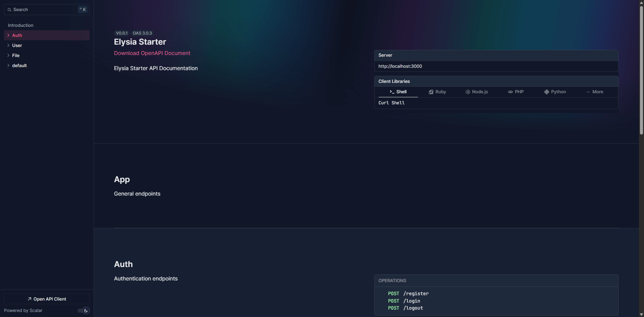Screen dimensions: 644x317
Task: Open the POST /register operation
Action: 408,294
